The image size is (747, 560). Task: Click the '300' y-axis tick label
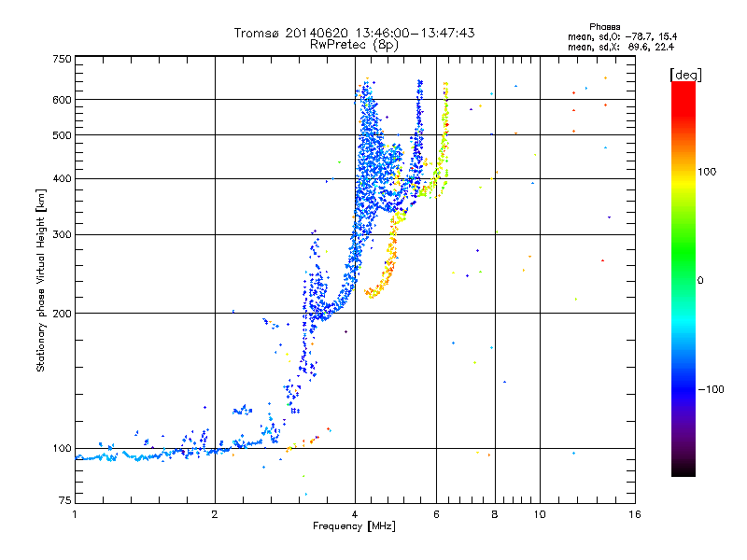[x=63, y=234]
